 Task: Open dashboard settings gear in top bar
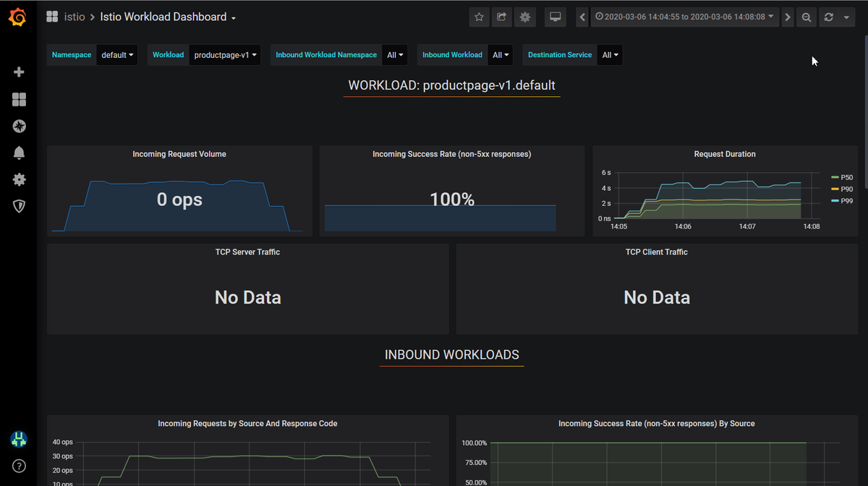tap(525, 17)
